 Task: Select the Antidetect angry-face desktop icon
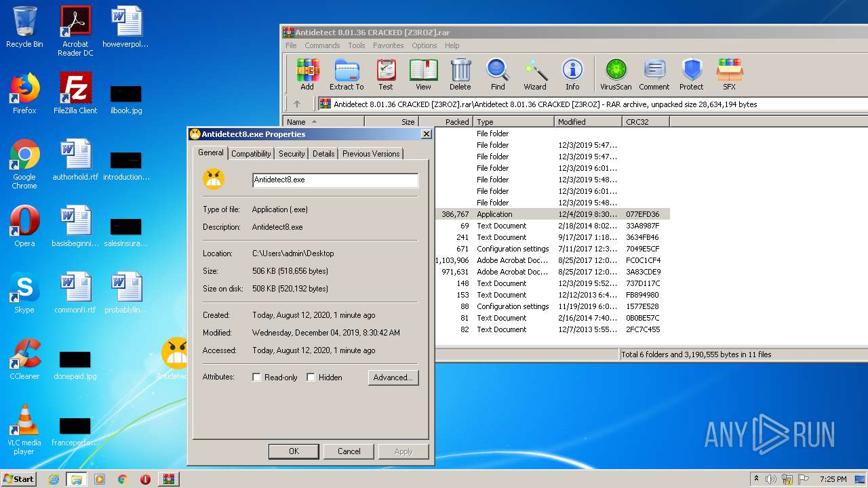pos(174,359)
